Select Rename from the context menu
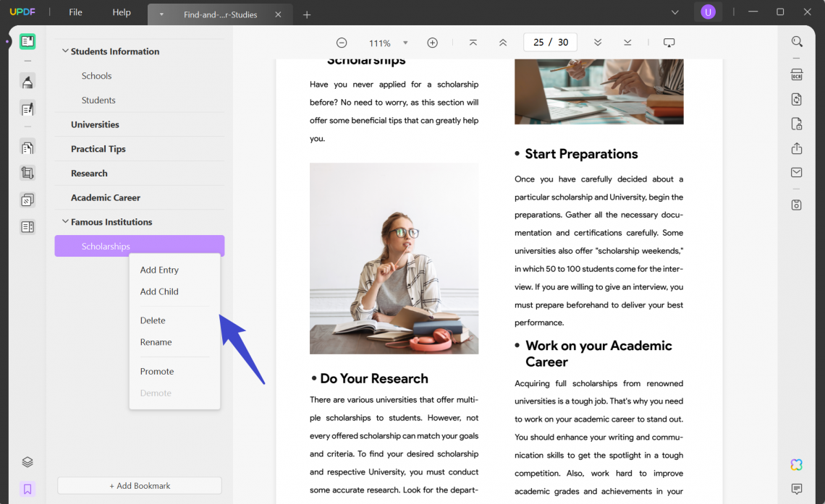 click(x=156, y=341)
